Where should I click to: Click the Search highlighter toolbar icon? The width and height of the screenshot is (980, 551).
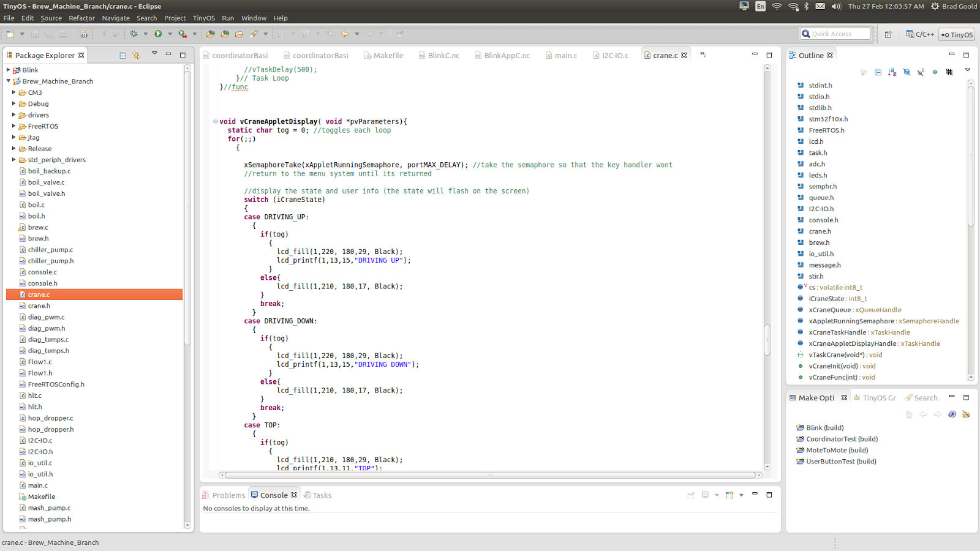click(254, 34)
